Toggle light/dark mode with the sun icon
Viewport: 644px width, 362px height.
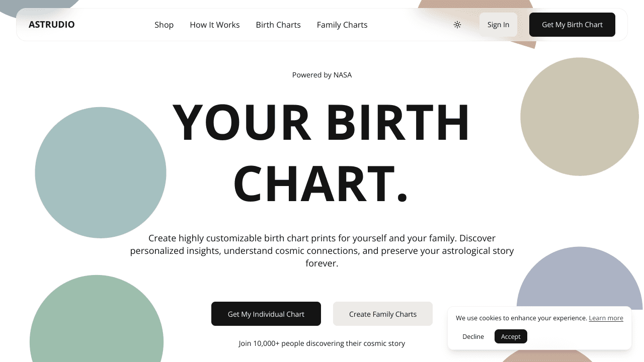click(457, 24)
